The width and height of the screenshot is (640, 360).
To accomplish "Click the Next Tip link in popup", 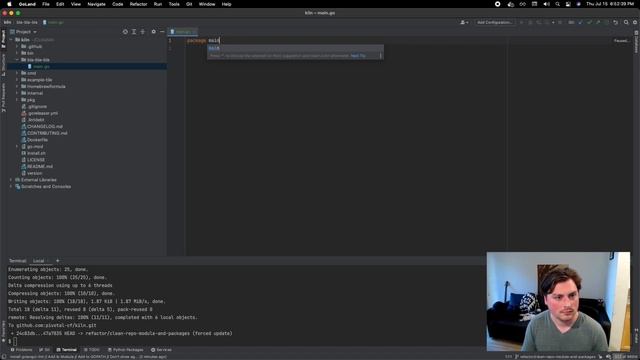I will tap(358, 56).
